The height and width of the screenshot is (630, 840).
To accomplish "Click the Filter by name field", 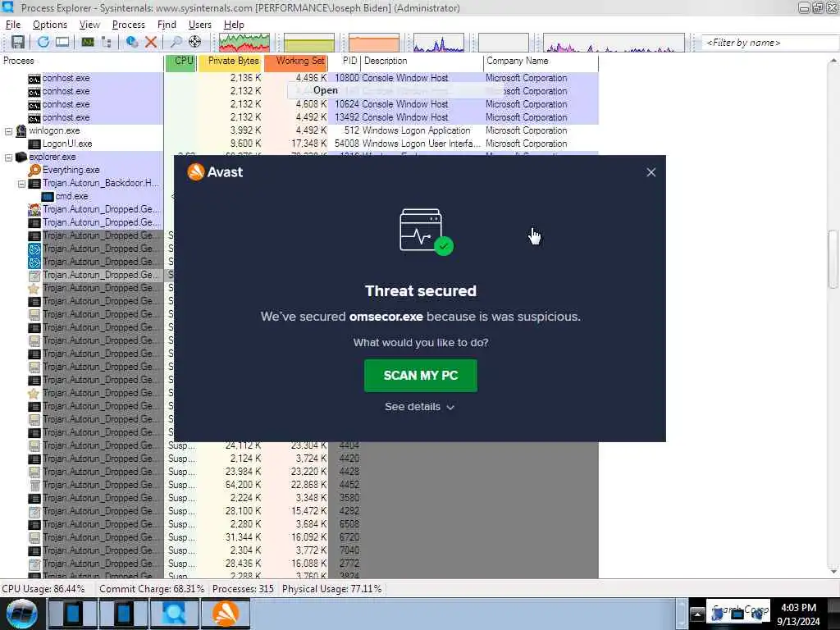I will point(769,43).
